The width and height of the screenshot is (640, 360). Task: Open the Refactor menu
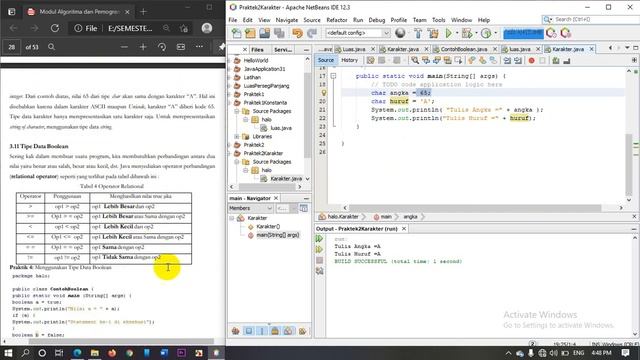pos(337,20)
